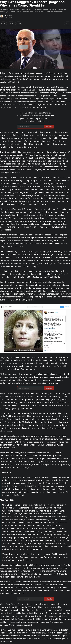This screenshot has width=71, height=644.
Task: Click rogerjstonejr's profile avatar in Instagram embed
Action: pyautogui.click(x=46, y=313)
